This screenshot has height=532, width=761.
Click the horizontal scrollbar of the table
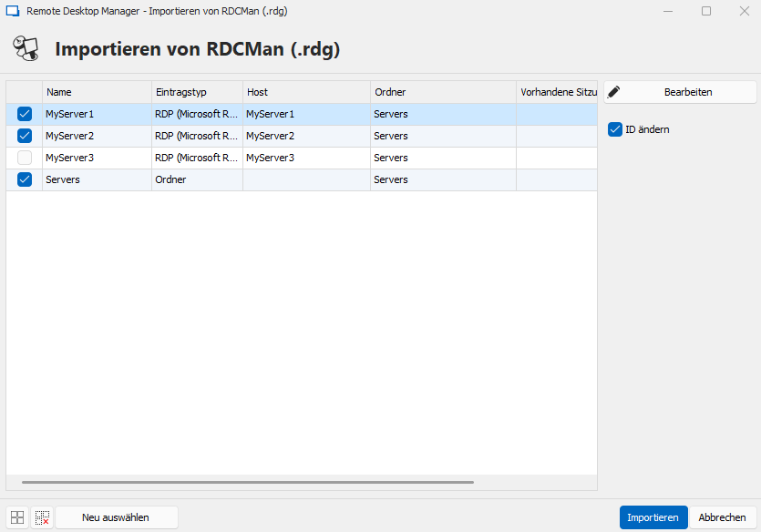point(248,482)
